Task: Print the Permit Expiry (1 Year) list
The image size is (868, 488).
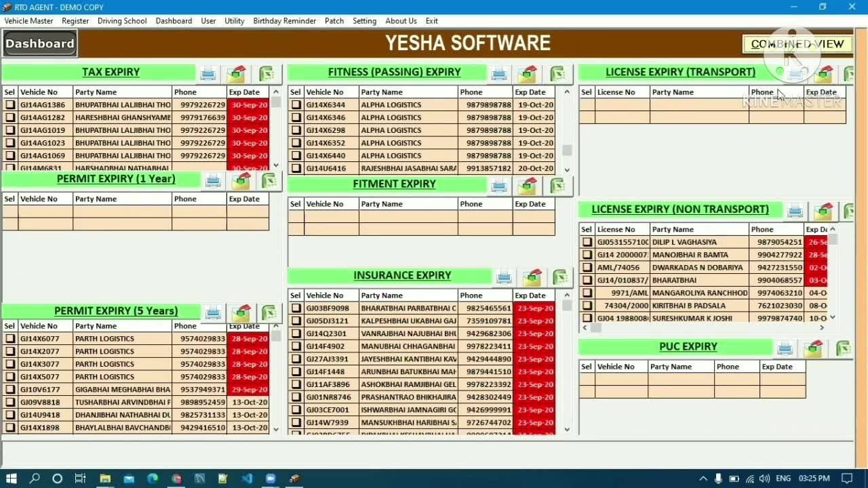Action: [x=213, y=180]
